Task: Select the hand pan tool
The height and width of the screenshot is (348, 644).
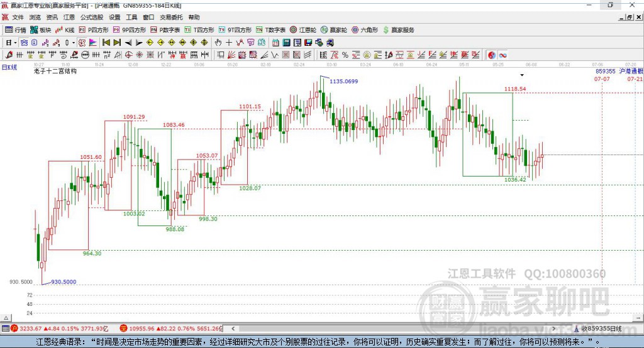Action: (218, 43)
